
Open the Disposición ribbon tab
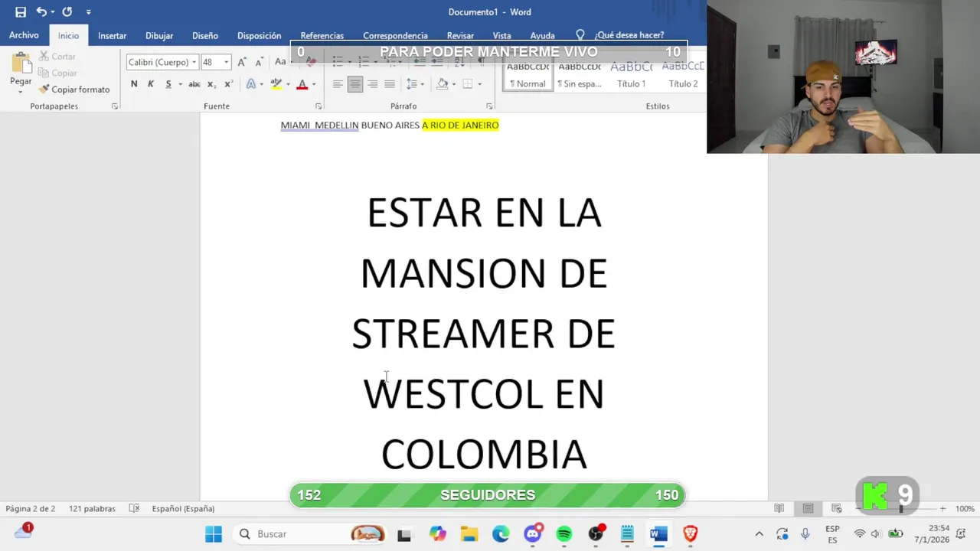(x=259, y=35)
